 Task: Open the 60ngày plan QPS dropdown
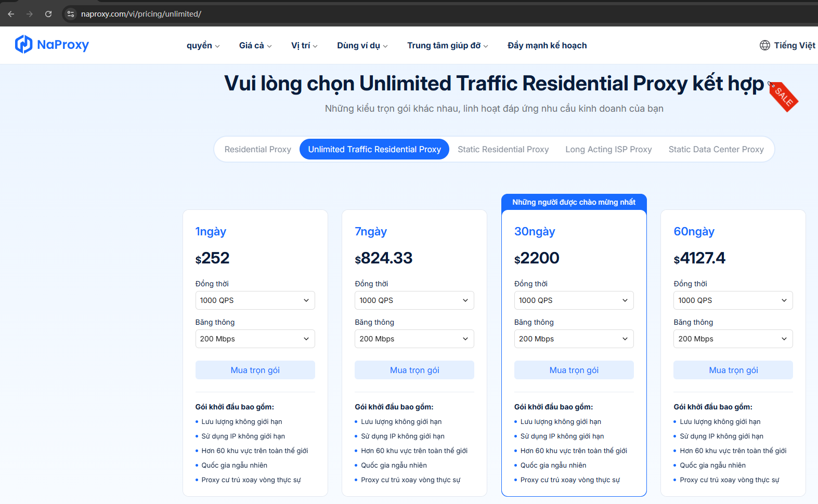click(733, 300)
